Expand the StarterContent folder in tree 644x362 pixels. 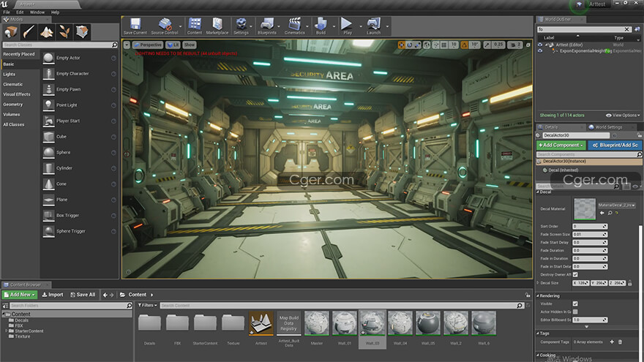[6, 331]
